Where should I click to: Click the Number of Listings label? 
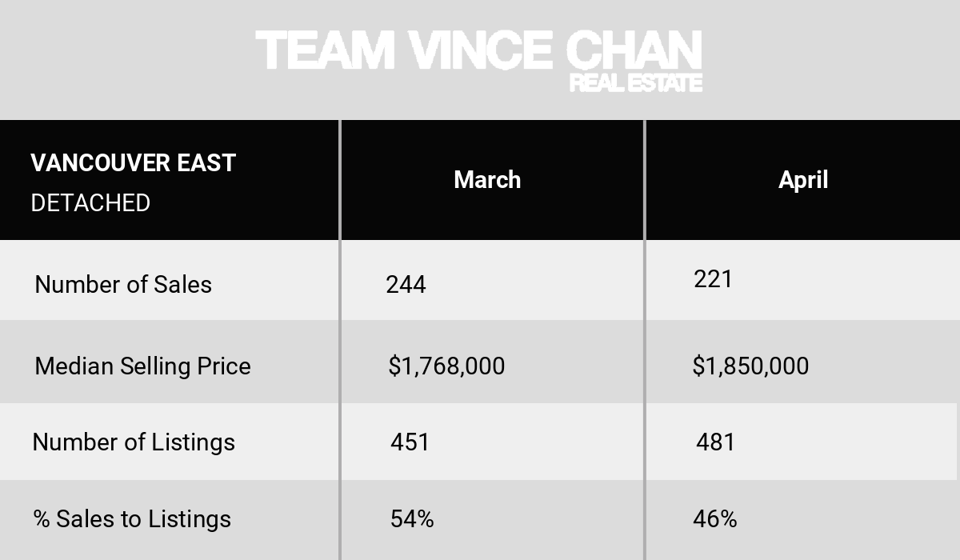pyautogui.click(x=134, y=442)
